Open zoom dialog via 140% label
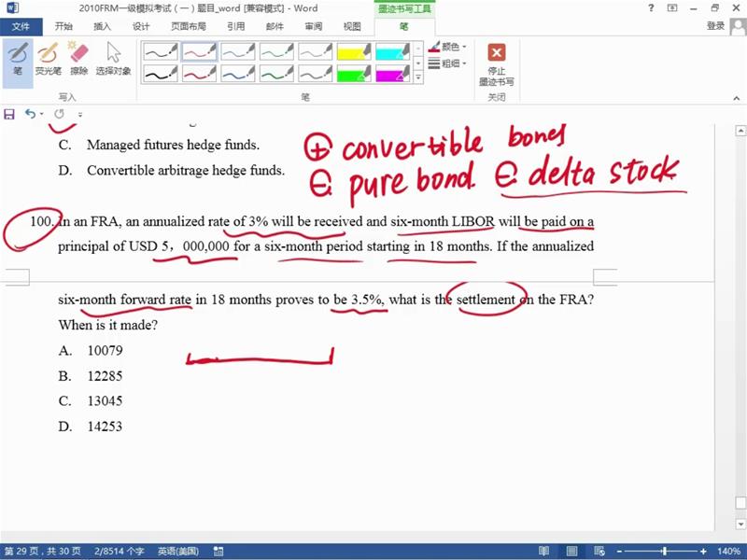The width and height of the screenshot is (747, 560). tap(728, 552)
